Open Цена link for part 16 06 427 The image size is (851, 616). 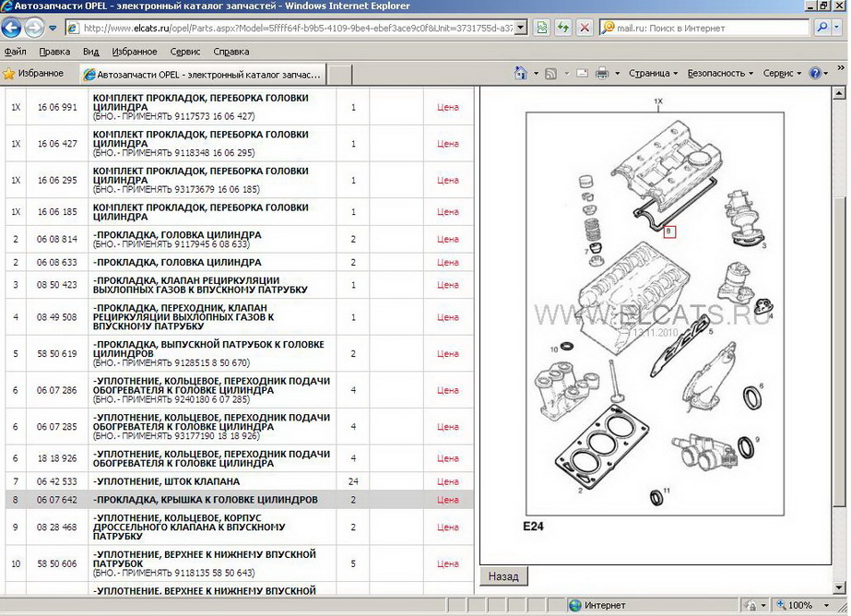(x=448, y=144)
